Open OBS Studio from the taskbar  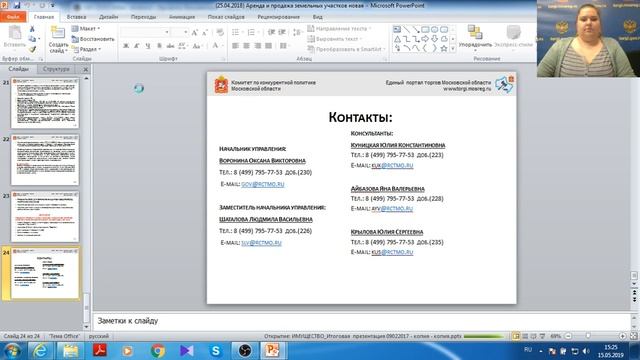tap(245, 351)
